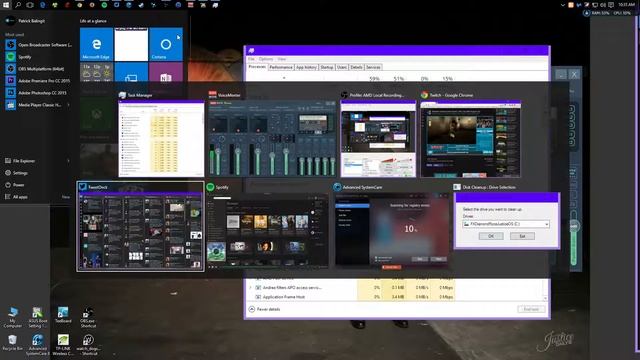
Task: Select the Processes tab in Task Manager
Action: 257,67
